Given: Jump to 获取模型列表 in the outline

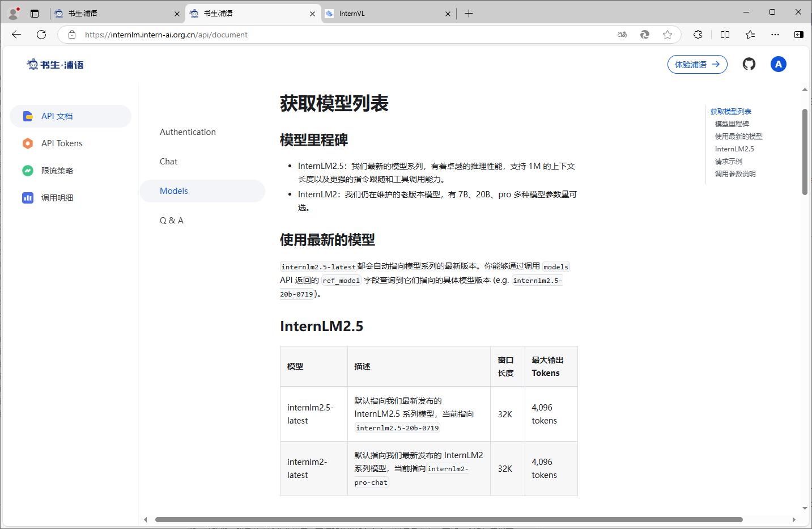Looking at the screenshot, I should pyautogui.click(x=731, y=112).
